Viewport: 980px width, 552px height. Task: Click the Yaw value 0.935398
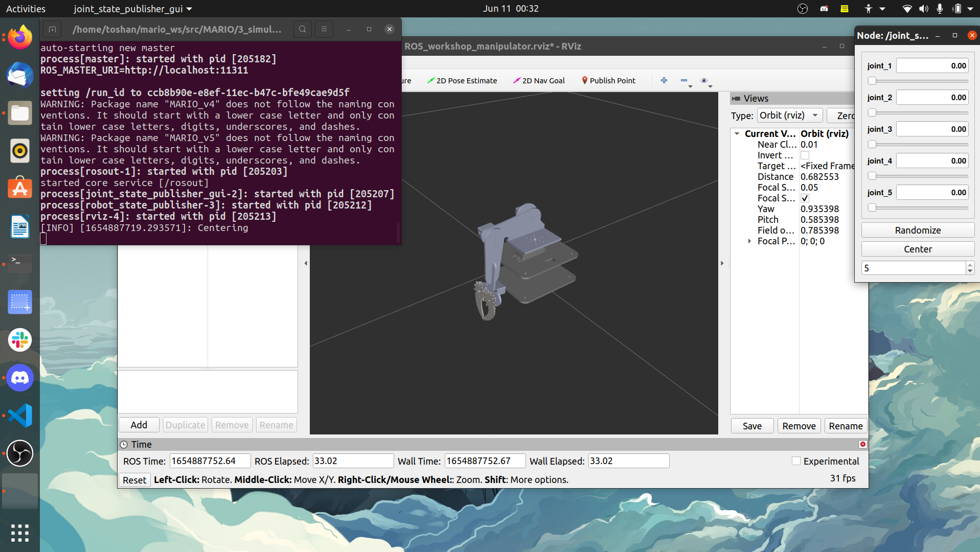coord(819,209)
